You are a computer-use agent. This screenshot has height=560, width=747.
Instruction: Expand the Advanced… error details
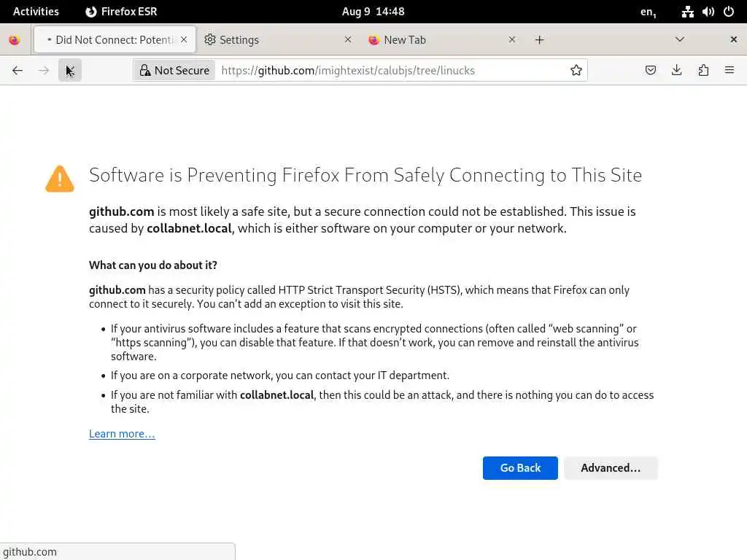pos(611,468)
